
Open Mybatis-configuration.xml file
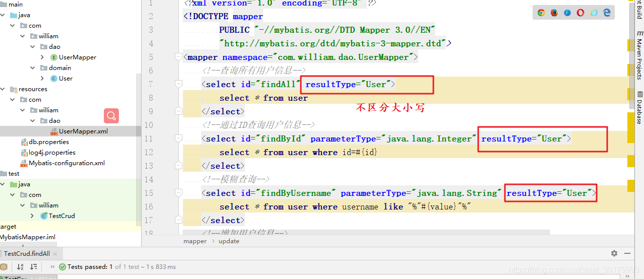[67, 163]
